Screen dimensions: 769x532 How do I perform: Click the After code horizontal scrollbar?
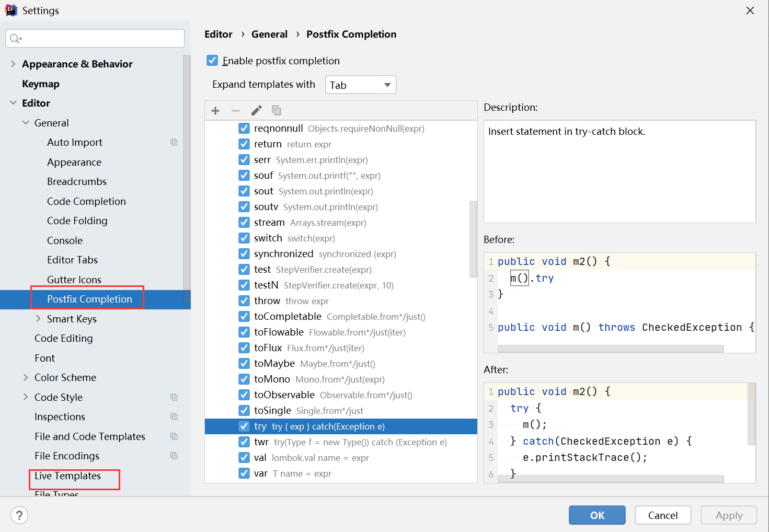pyautogui.click(x=611, y=479)
